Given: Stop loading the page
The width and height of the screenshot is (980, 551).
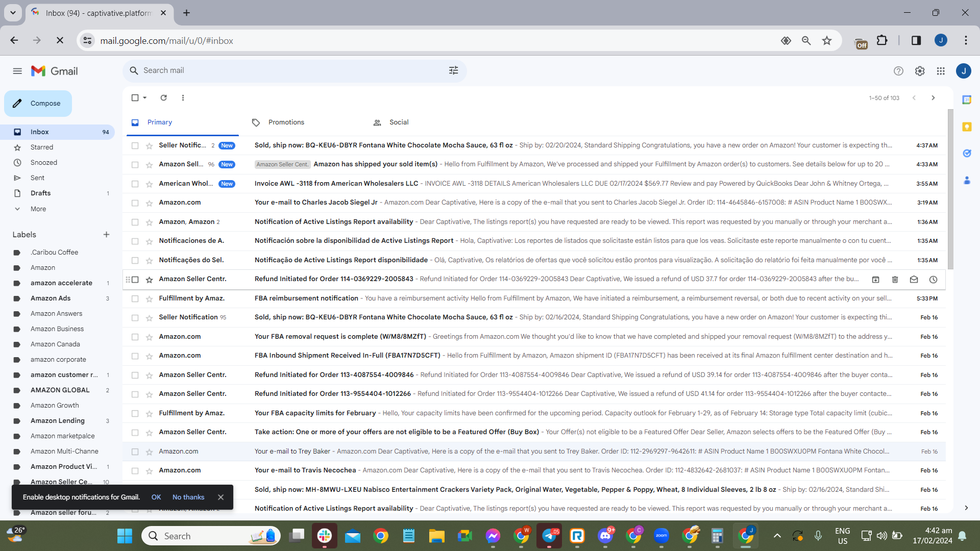Looking at the screenshot, I should pyautogui.click(x=60, y=40).
